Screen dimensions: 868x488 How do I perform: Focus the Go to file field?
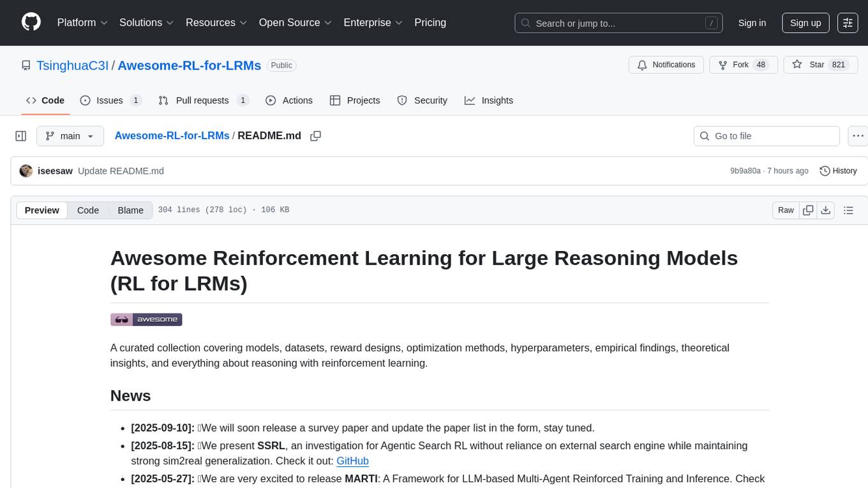767,136
